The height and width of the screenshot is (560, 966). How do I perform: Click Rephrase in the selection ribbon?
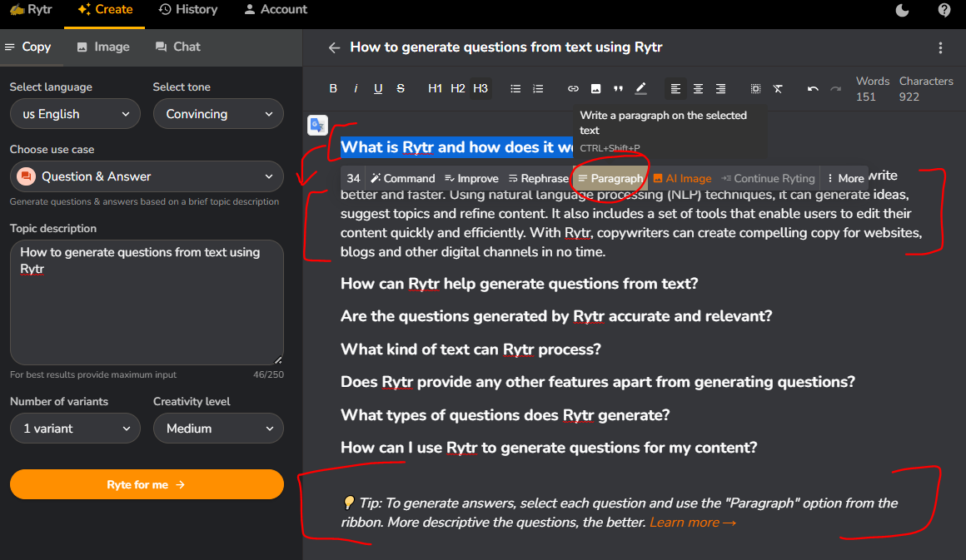[x=539, y=178]
